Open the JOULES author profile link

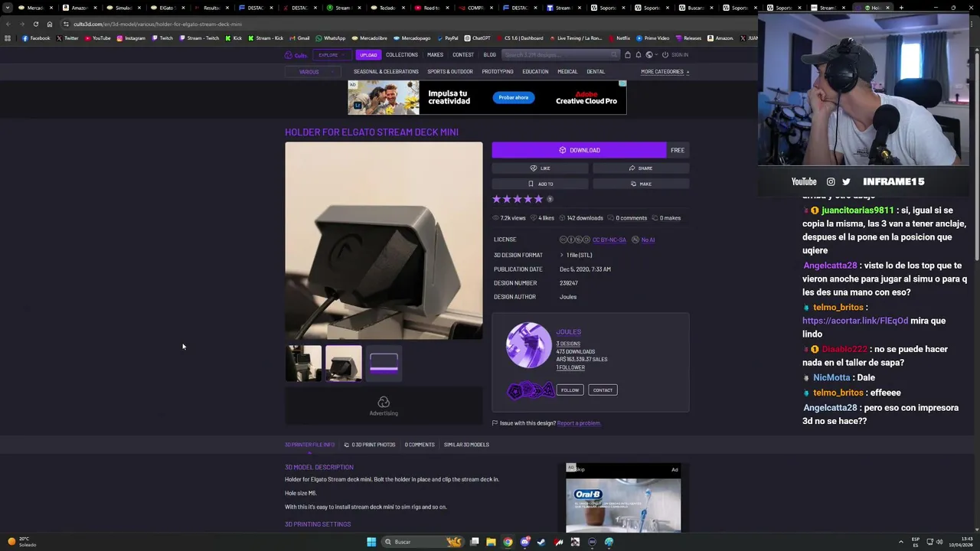coord(569,332)
